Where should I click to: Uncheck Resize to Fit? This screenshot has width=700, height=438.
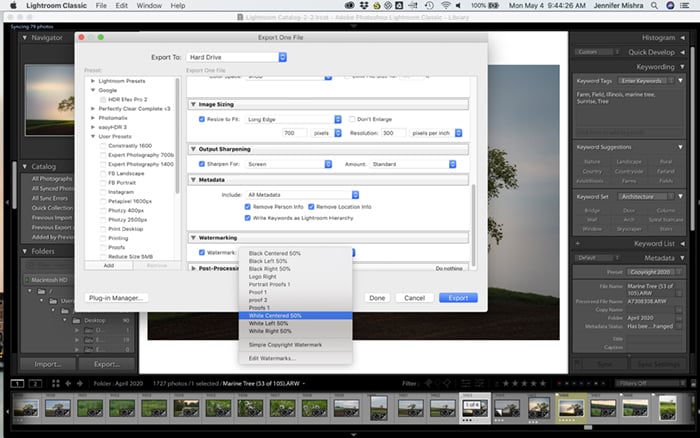(x=202, y=119)
